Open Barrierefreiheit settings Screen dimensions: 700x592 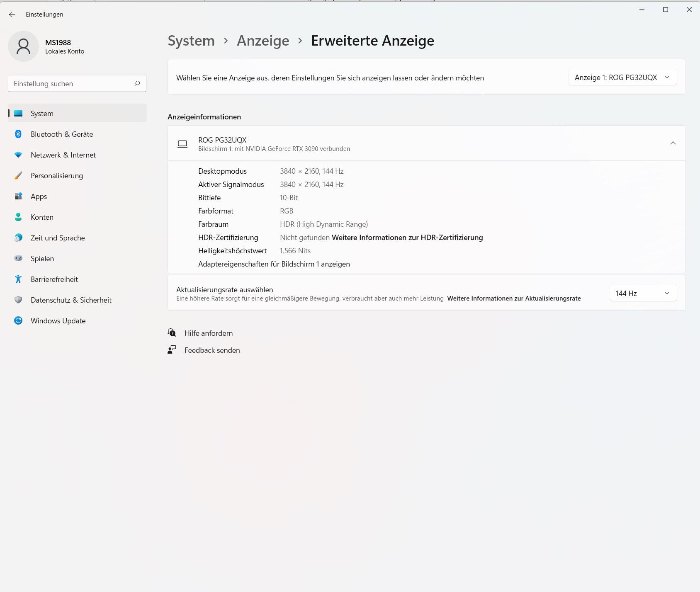(78, 279)
